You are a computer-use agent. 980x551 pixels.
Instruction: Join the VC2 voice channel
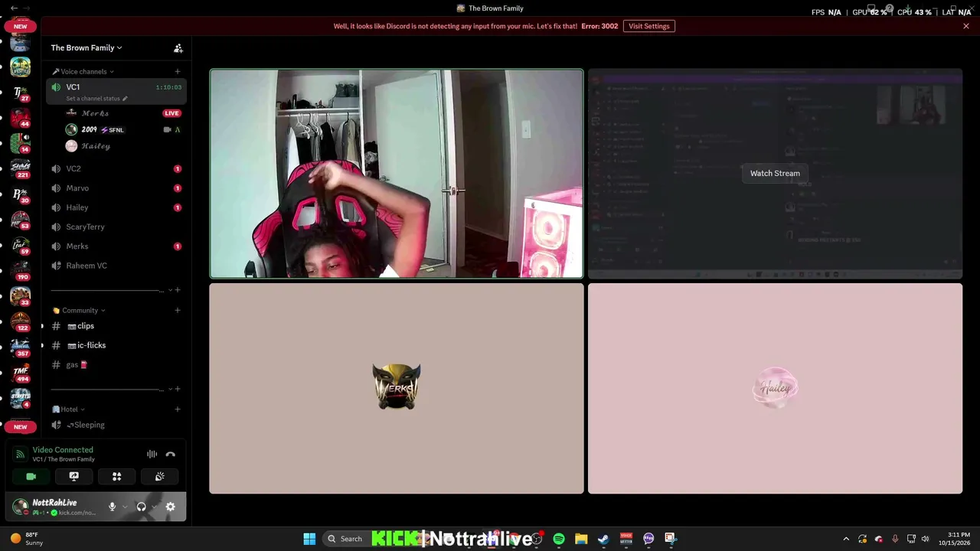click(x=116, y=168)
